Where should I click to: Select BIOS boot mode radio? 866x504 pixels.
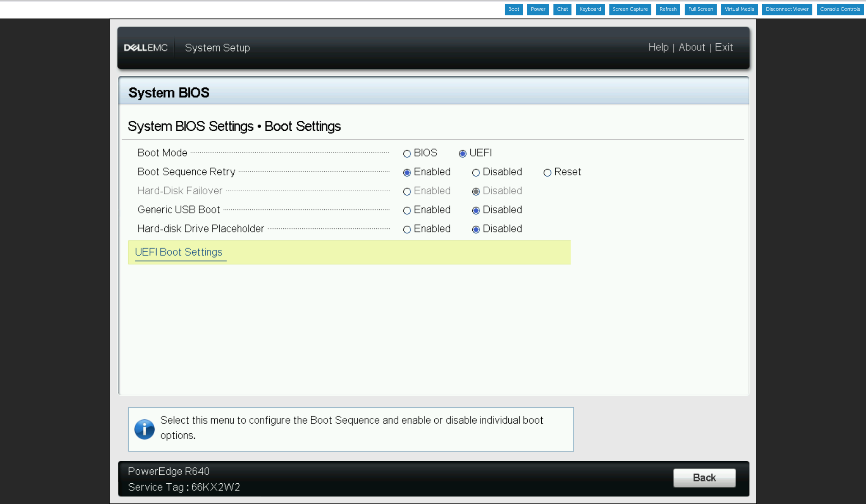407,154
